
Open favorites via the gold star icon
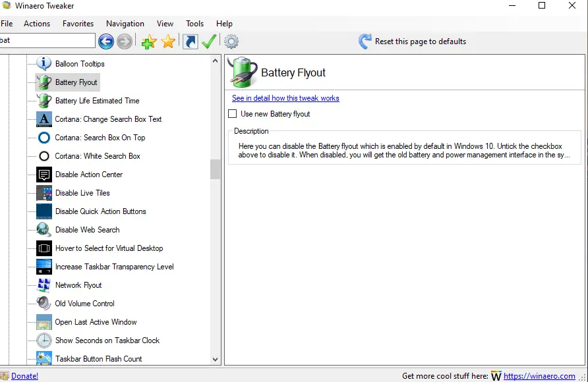point(168,41)
